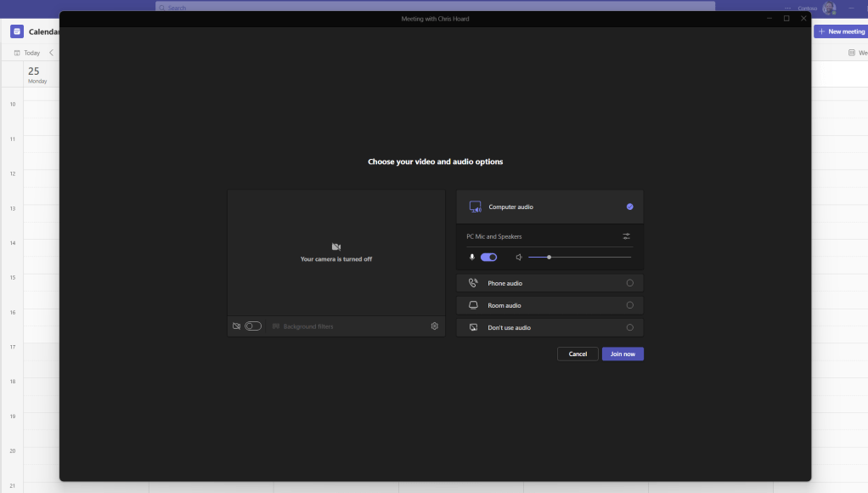The width and height of the screenshot is (868, 493).
Task: Click the Phone audio handset icon
Action: (x=473, y=283)
